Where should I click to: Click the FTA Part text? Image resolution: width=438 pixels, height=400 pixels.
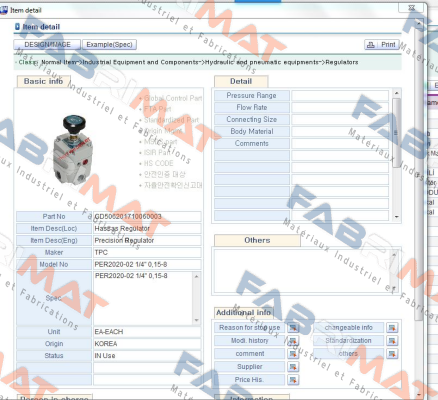point(157,109)
